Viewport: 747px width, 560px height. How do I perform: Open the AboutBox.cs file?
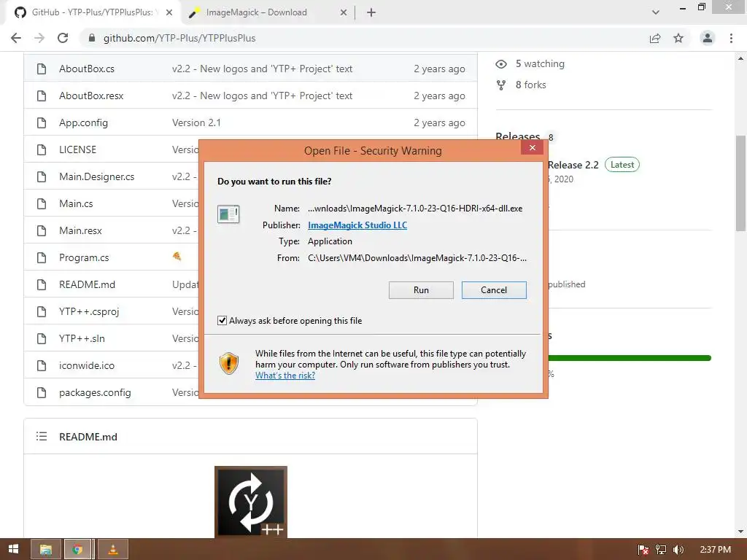pyautogui.click(x=87, y=69)
